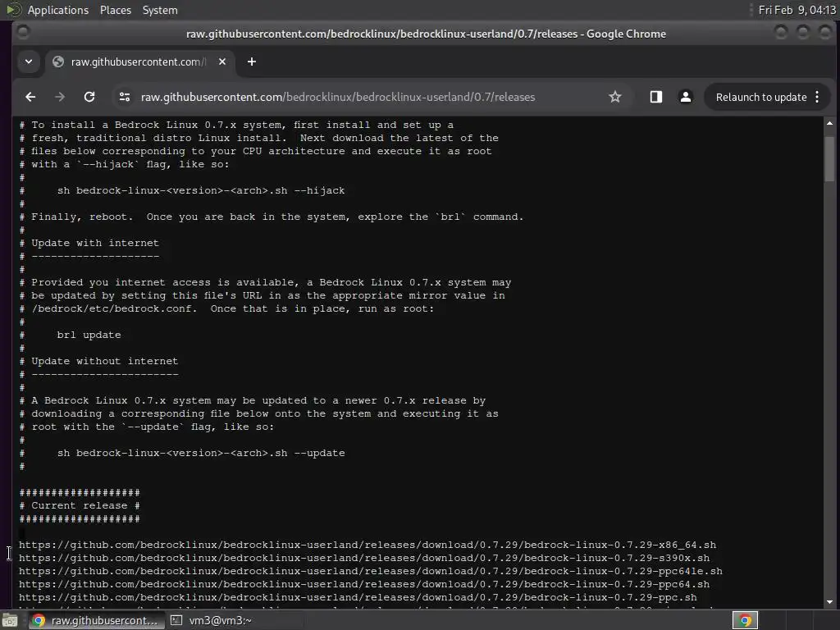
Task: Open a new tab
Action: [251, 62]
